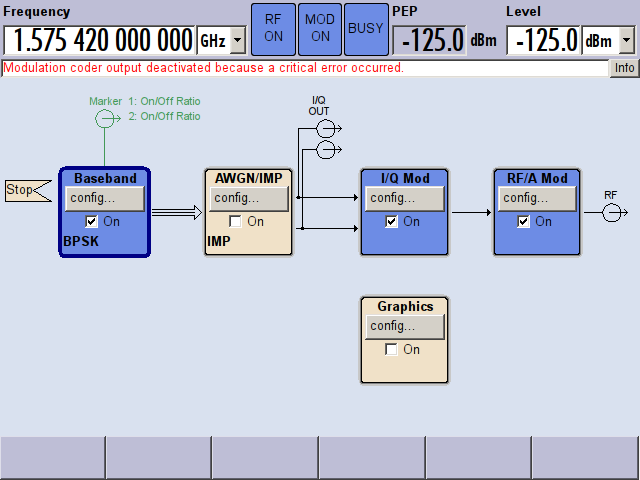
Task: Toggle the RF ON indicator
Action: pos(273,27)
